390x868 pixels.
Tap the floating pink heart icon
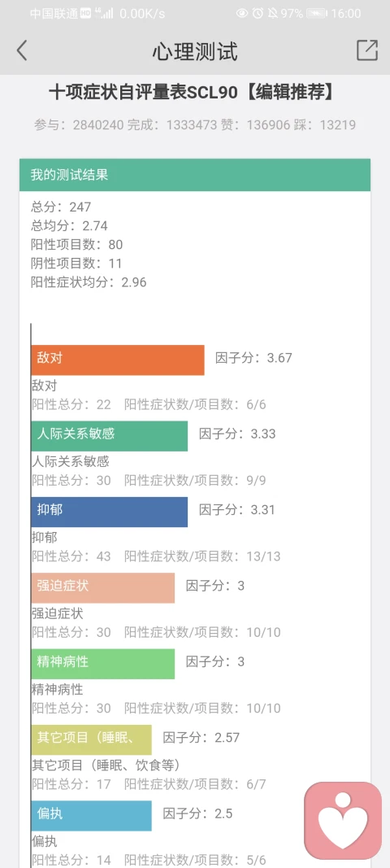coord(343,820)
